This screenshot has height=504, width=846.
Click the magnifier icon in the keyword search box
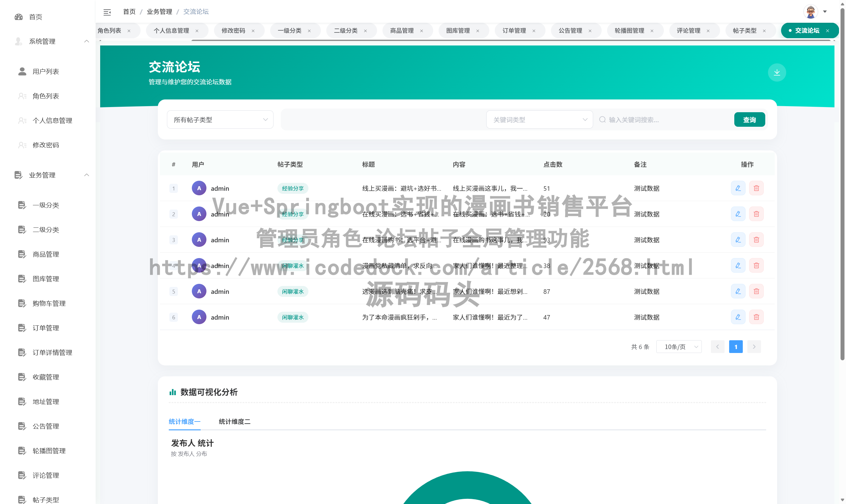pyautogui.click(x=602, y=119)
